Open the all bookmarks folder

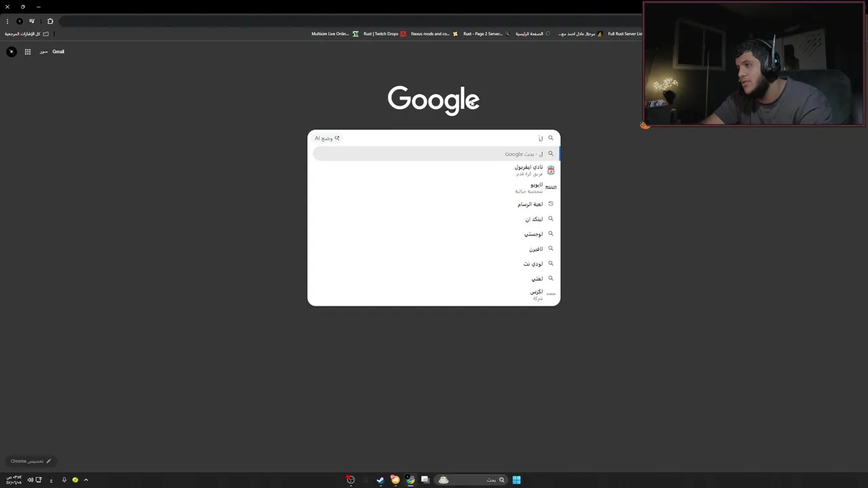(x=26, y=34)
